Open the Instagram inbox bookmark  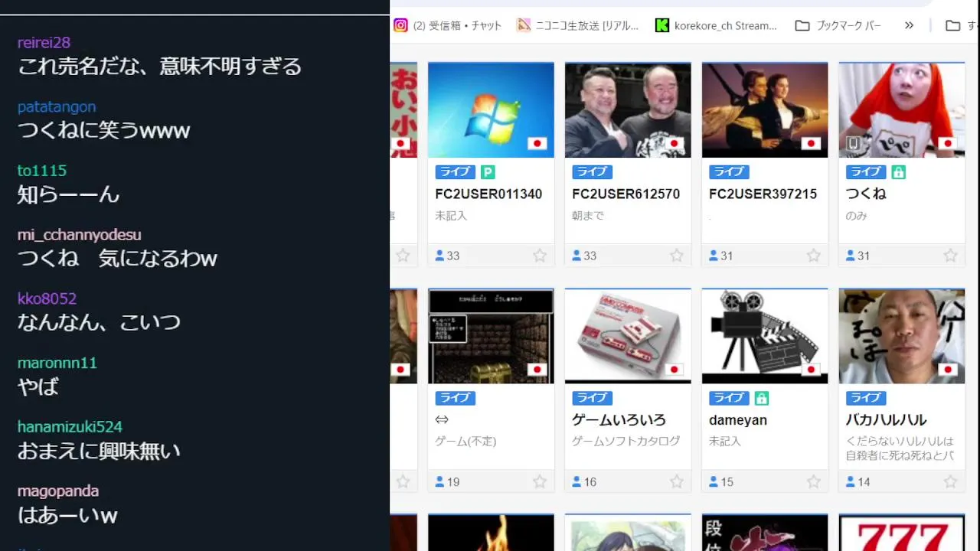(448, 25)
